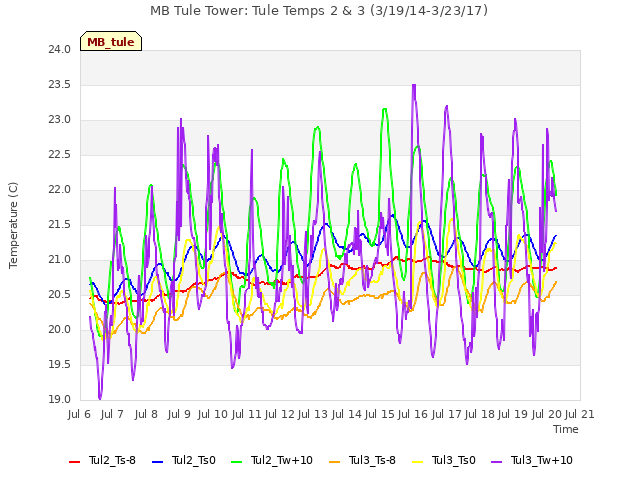
Task: Click the 19.5 y-axis tick label
Action: [60, 364]
